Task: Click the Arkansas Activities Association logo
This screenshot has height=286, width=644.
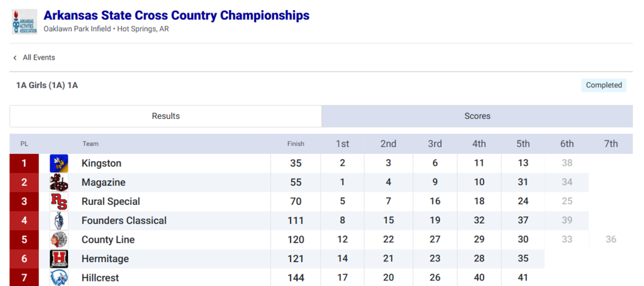Action: tap(25, 21)
